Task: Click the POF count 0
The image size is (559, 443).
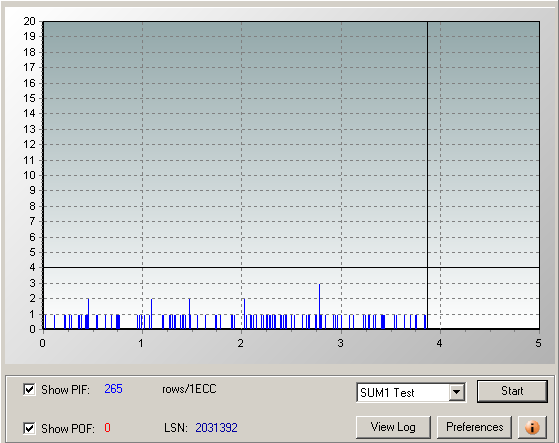Action: click(107, 428)
